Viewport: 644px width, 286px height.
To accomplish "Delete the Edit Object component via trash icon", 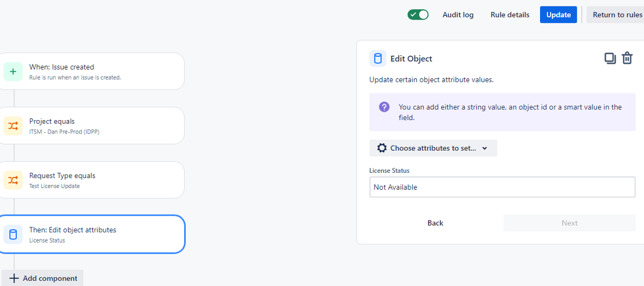I will point(627,58).
